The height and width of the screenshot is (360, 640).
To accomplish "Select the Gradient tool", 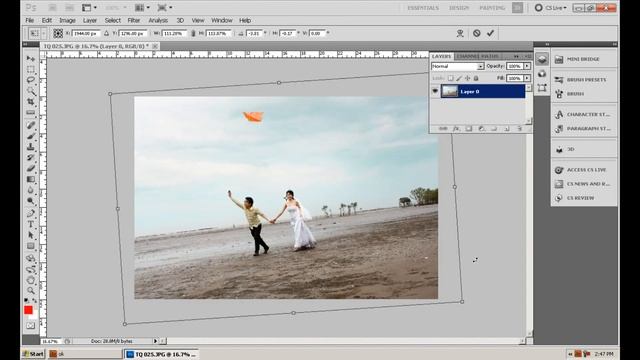I will [x=31, y=179].
